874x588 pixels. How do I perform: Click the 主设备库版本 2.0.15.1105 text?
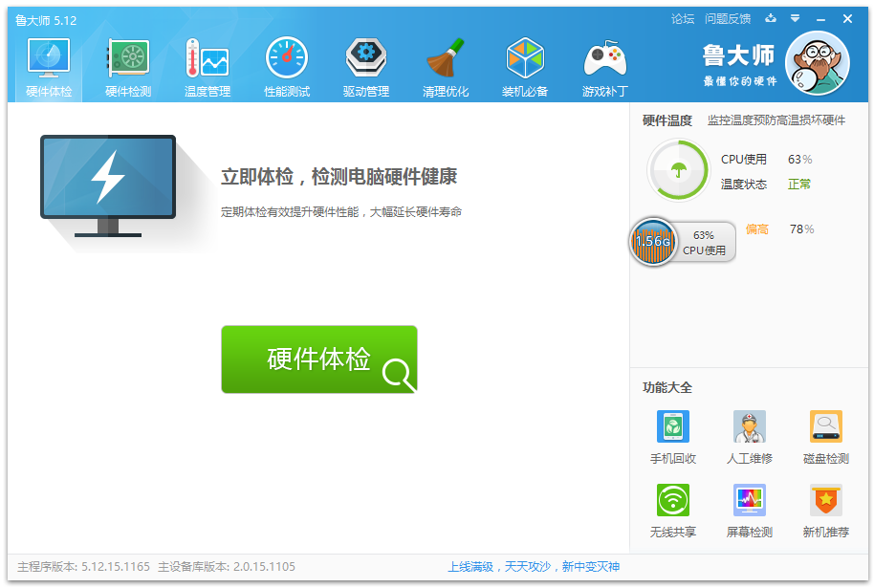[x=227, y=567]
